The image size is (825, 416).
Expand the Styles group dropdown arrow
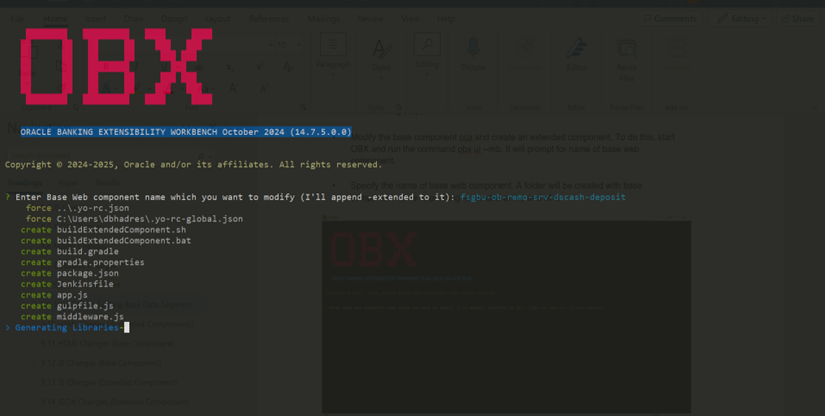pyautogui.click(x=381, y=77)
